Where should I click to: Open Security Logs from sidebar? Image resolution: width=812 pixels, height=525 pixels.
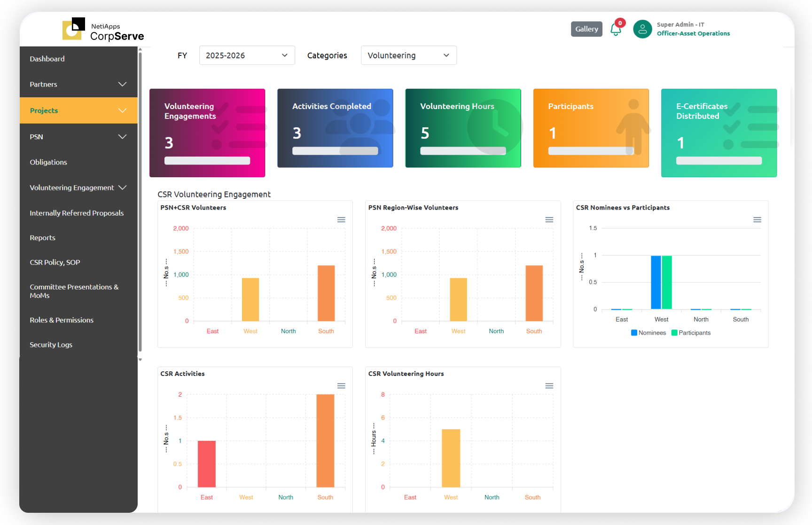51,345
